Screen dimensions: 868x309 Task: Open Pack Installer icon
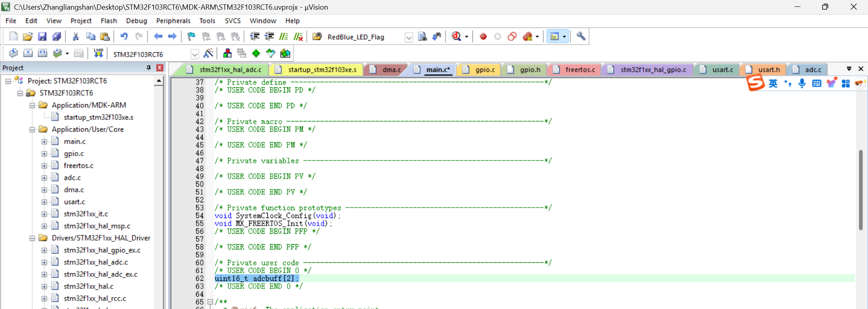click(285, 53)
